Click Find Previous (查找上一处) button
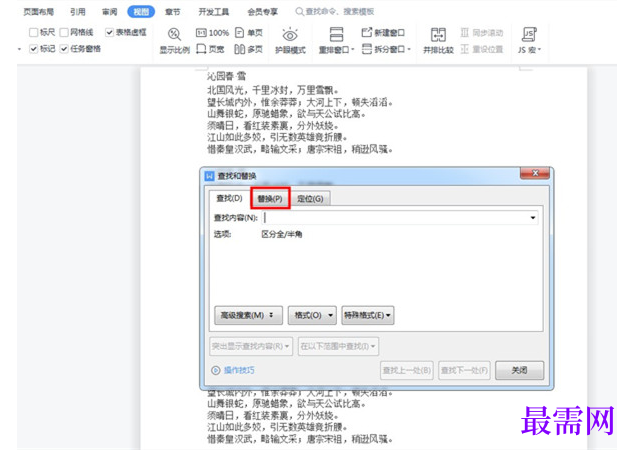This screenshot has width=633, height=452. [407, 370]
